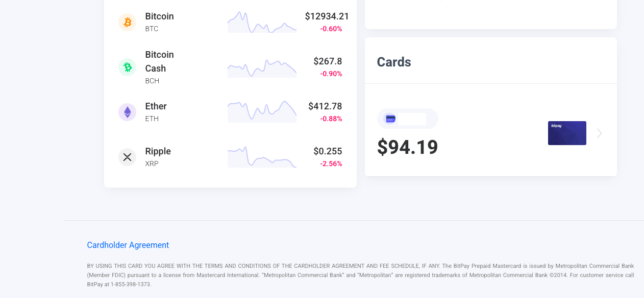The image size is (644, 298).
Task: Click the Bitcoin sparkline chart icon
Action: 262,22
